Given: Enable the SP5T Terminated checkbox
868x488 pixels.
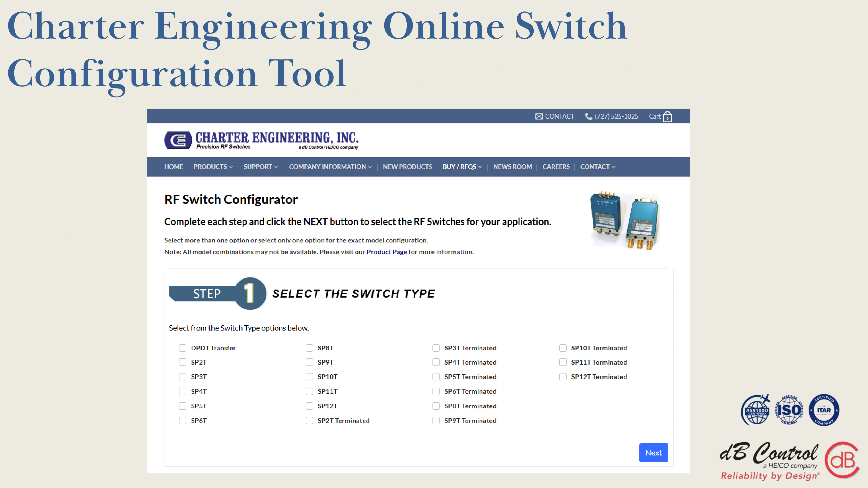Looking at the screenshot, I should click(x=436, y=377).
